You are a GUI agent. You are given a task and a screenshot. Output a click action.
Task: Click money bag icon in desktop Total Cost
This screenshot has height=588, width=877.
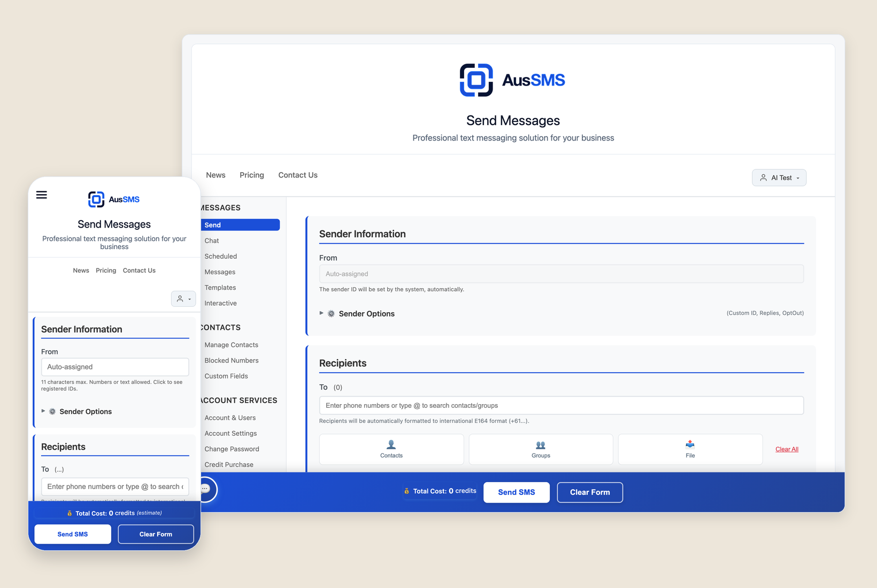click(406, 491)
